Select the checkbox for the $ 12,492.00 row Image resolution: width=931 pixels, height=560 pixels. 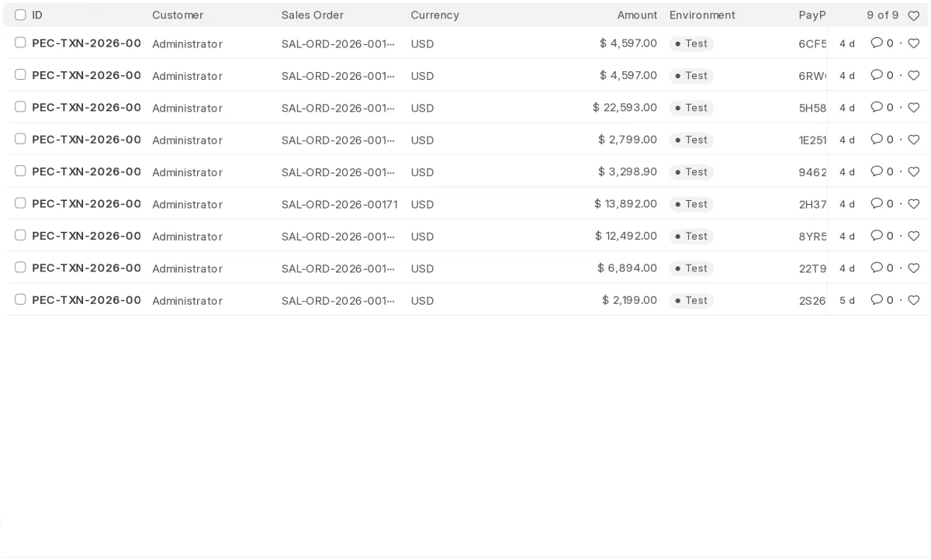pyautogui.click(x=20, y=235)
